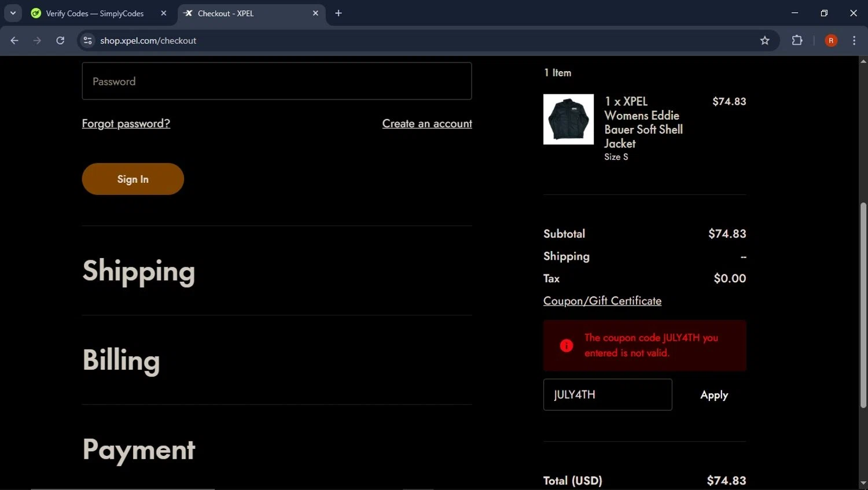
Task: Open site information icon in address bar
Action: (87, 40)
